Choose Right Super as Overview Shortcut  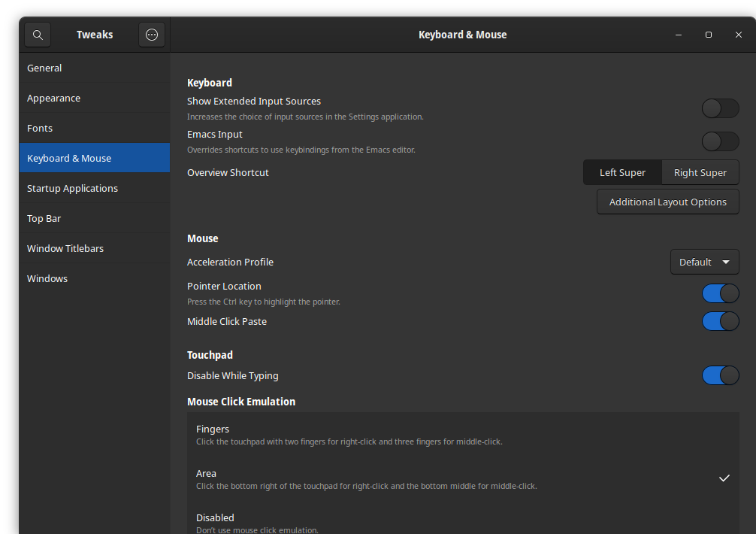[700, 172]
